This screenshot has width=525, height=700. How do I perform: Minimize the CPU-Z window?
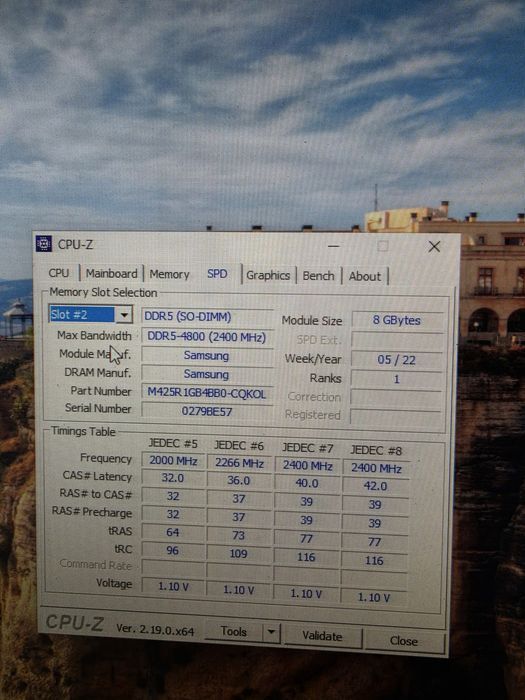pyautogui.click(x=333, y=246)
